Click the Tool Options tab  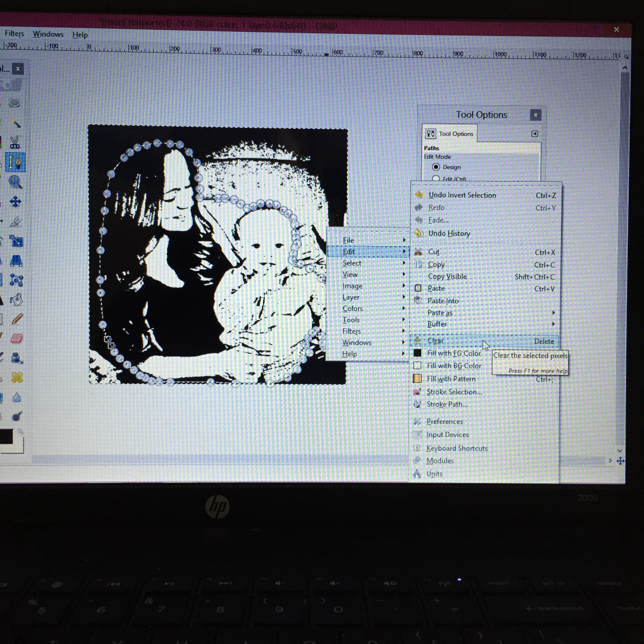[450, 134]
